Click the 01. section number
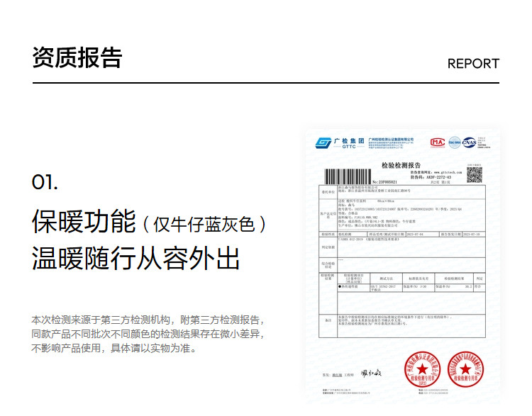The image size is (532, 416). tap(45, 182)
